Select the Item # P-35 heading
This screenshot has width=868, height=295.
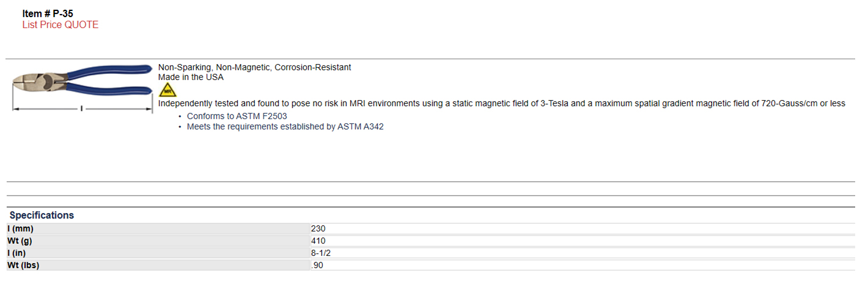point(48,13)
